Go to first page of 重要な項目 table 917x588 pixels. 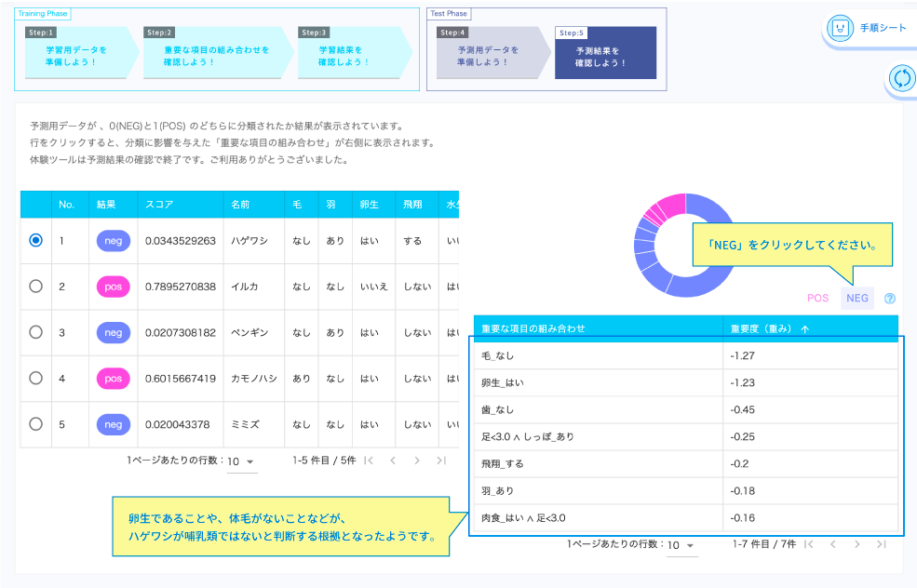click(x=809, y=544)
